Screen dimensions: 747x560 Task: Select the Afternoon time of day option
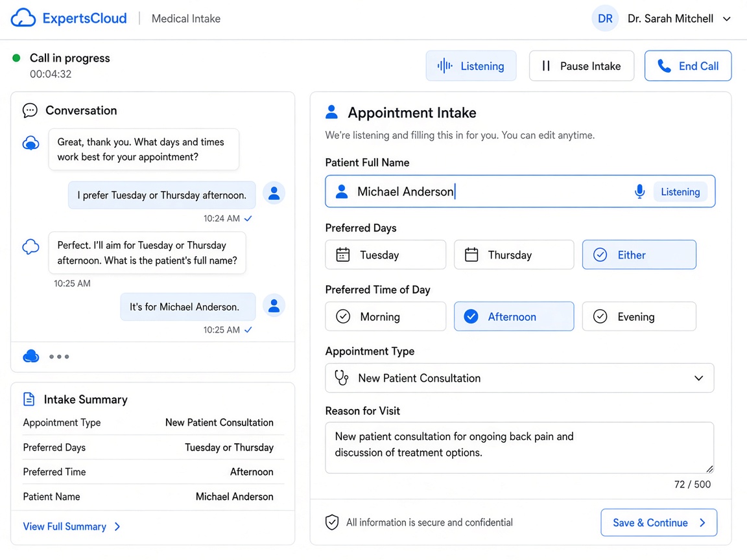[x=514, y=317]
